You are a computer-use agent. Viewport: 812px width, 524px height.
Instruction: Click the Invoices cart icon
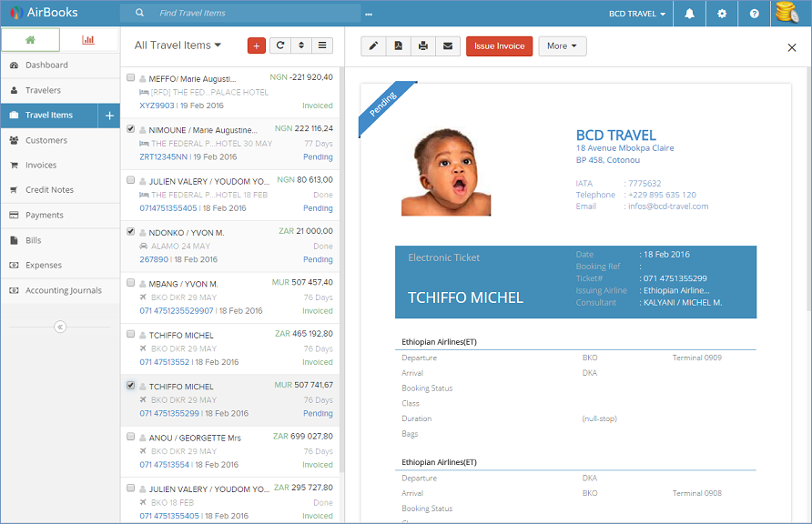pos(14,165)
